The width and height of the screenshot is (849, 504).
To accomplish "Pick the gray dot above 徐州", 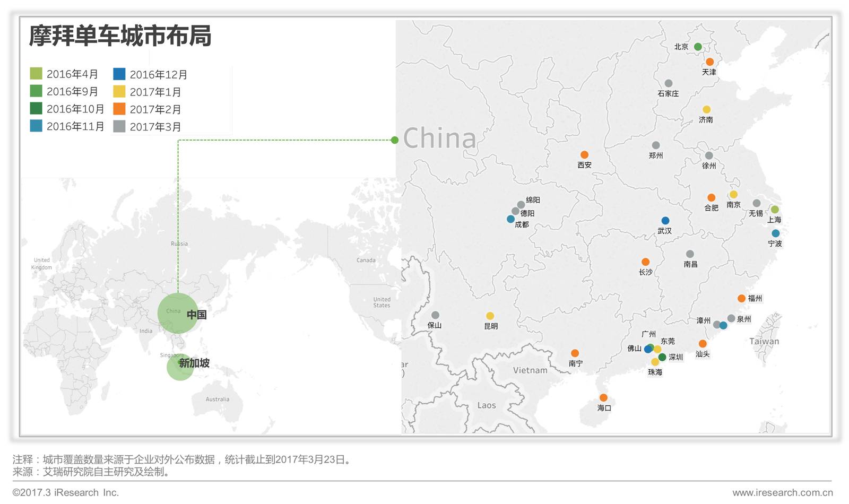I will 709,155.
